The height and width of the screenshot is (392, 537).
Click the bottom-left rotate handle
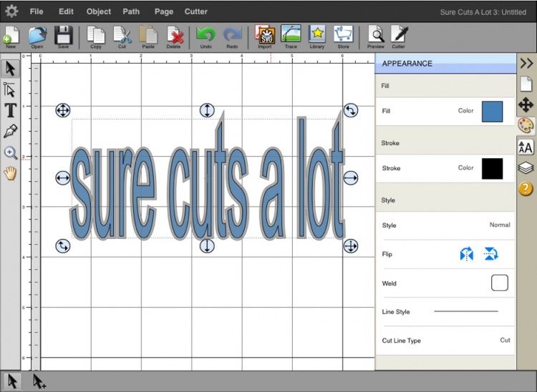pyautogui.click(x=63, y=245)
